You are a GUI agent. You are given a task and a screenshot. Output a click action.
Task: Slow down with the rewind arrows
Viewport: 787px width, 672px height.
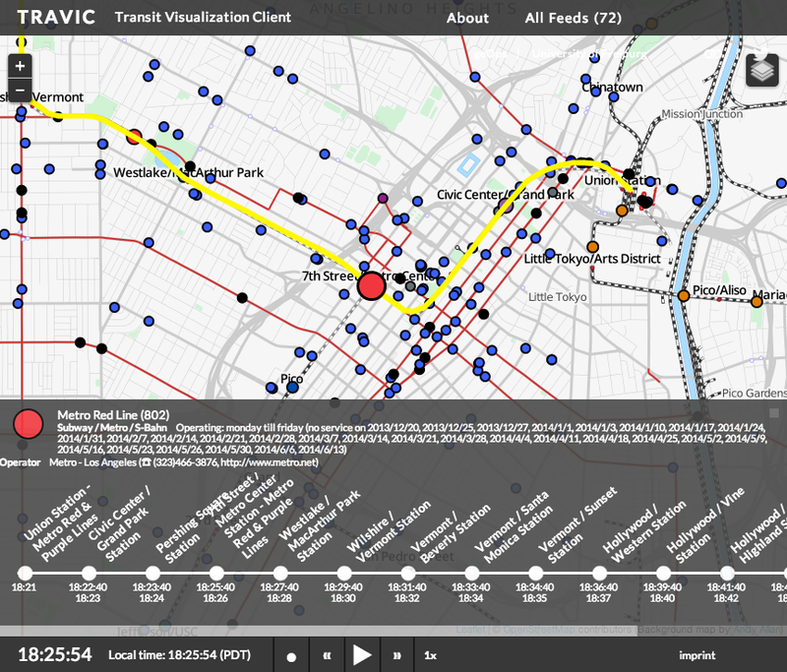pos(328,655)
